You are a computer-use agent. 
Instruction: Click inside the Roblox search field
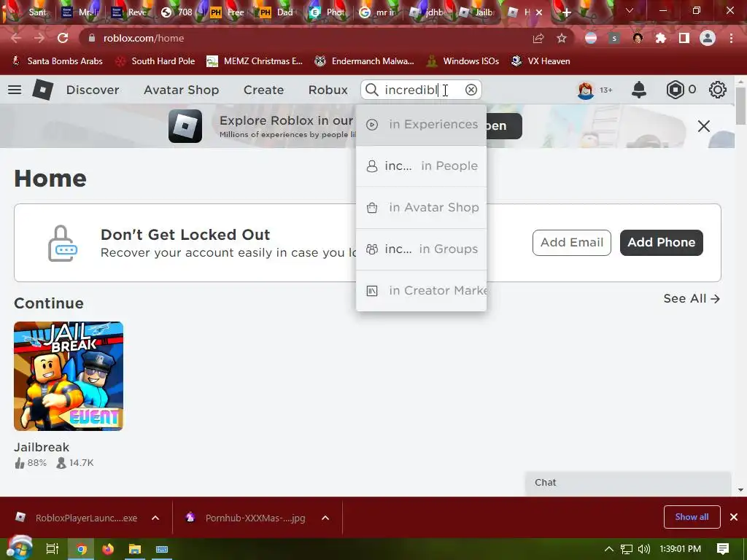coord(422,90)
